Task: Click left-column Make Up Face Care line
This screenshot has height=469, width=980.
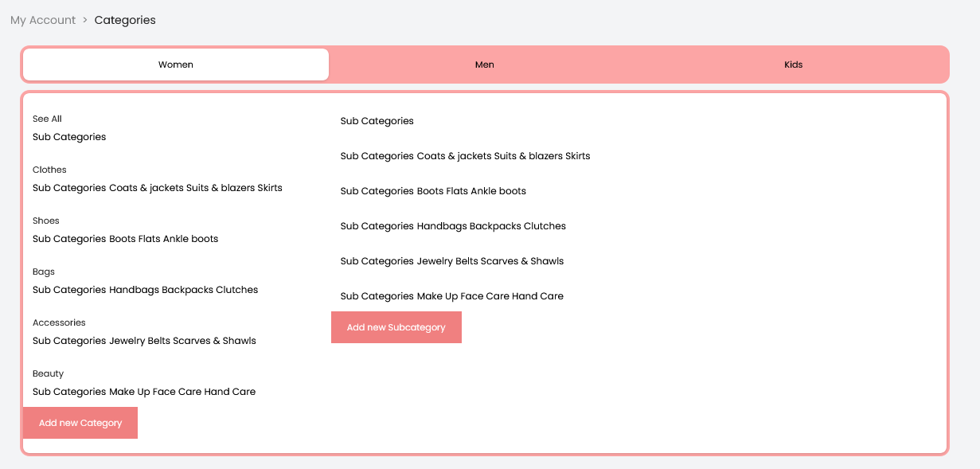Action: pos(144,392)
